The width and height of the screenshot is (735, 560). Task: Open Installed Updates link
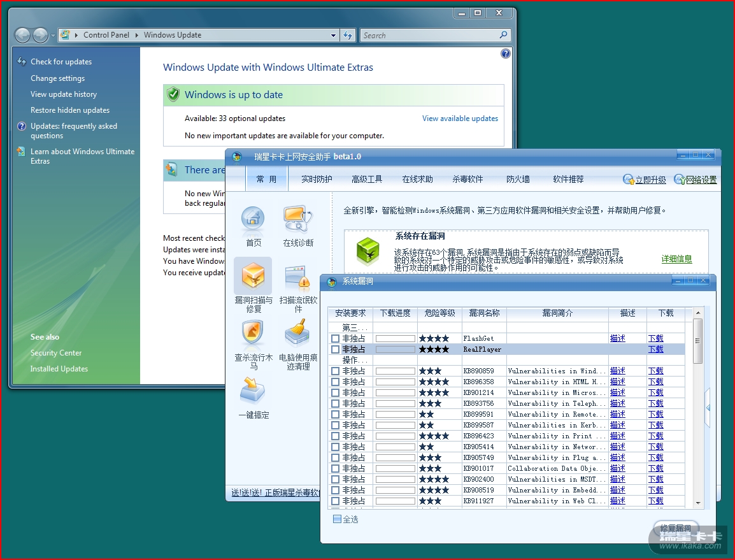tap(59, 369)
